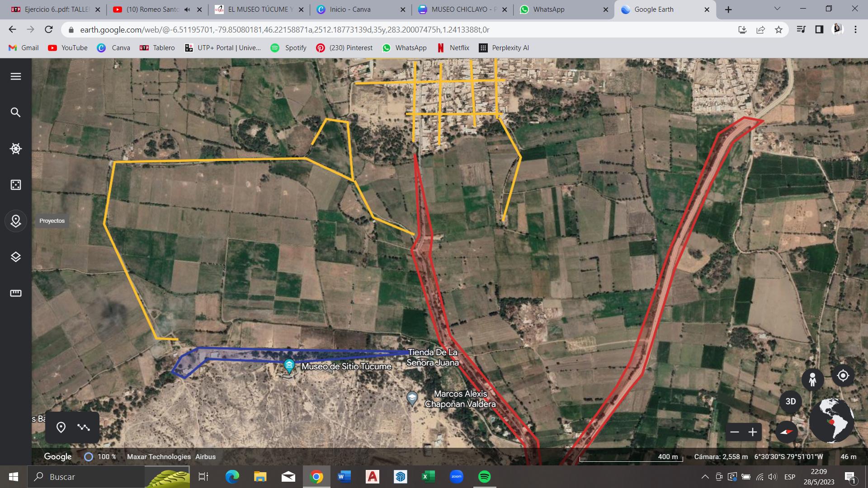The image size is (868, 488).
Task: Click the search magnifier in sidebar
Action: 16,113
